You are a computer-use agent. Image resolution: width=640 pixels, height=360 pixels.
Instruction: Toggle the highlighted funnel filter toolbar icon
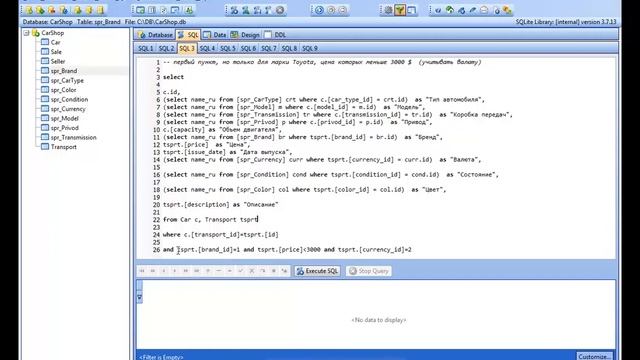pos(400,10)
